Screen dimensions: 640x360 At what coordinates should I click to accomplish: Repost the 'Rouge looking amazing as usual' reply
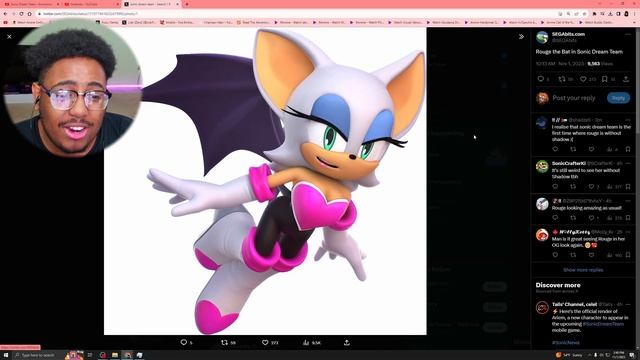click(x=573, y=218)
